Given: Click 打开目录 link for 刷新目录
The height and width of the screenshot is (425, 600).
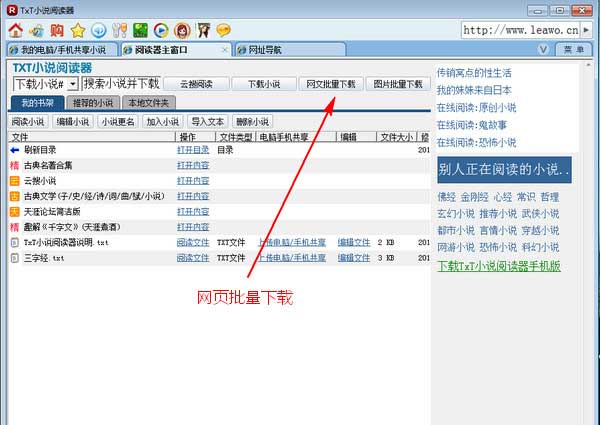Looking at the screenshot, I should coord(193,150).
